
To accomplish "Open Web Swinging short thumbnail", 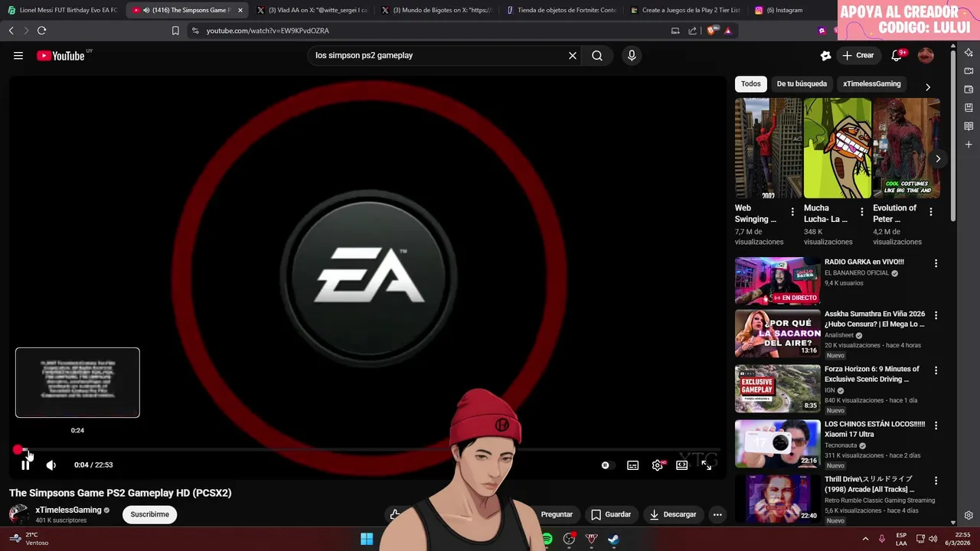I will point(768,148).
